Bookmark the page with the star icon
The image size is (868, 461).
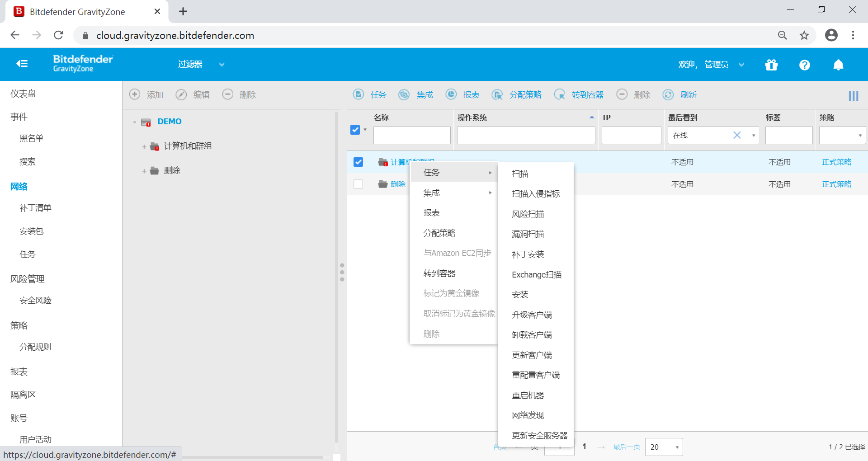coord(804,35)
